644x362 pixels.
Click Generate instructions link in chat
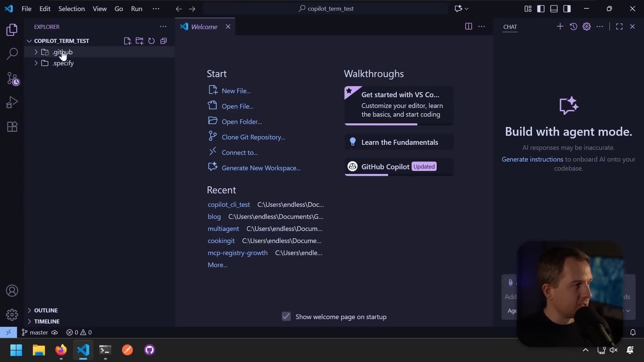pos(532,159)
